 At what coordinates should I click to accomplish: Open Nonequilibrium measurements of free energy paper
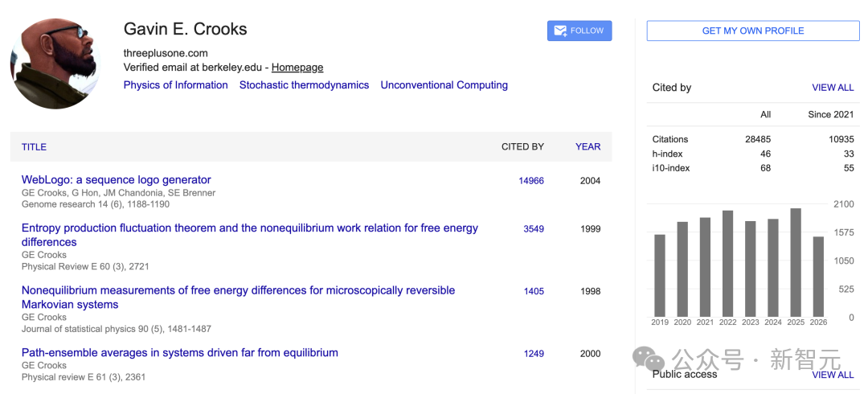click(238, 298)
